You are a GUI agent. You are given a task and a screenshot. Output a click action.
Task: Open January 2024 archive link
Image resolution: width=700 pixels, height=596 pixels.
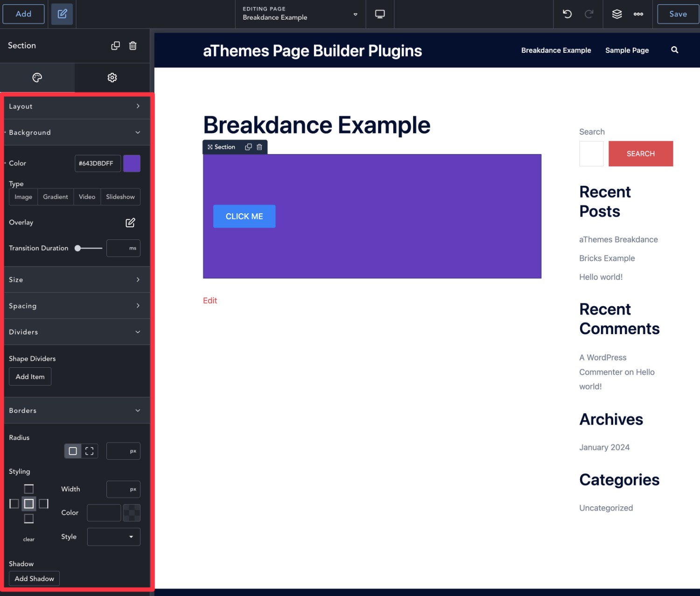pyautogui.click(x=604, y=447)
